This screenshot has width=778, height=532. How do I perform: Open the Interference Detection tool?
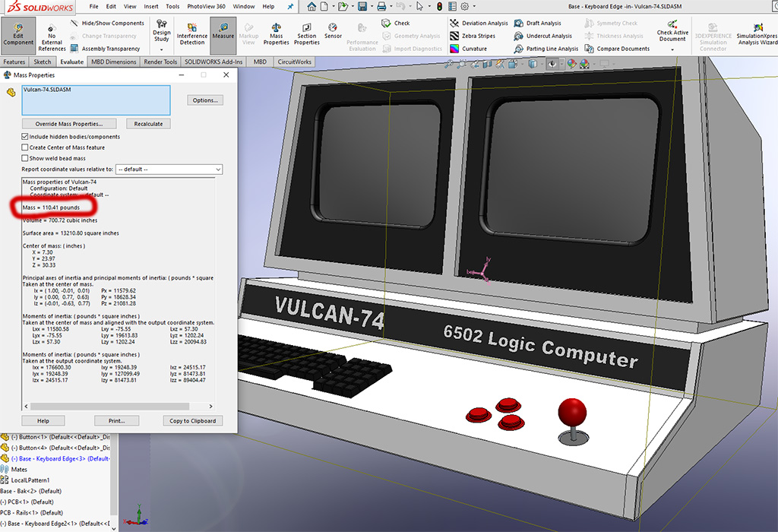pyautogui.click(x=192, y=34)
